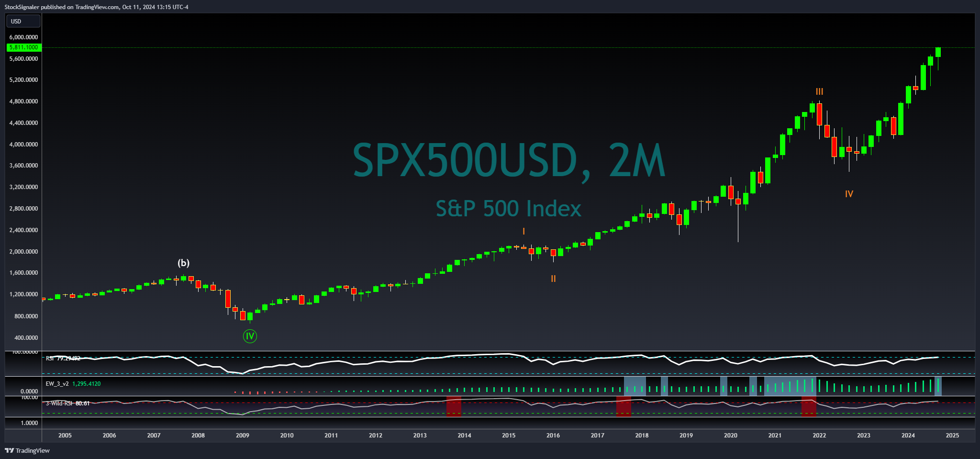Image resolution: width=980 pixels, height=459 pixels.
Task: Select the 5,200.0000 price axis label
Action: pyautogui.click(x=23, y=80)
